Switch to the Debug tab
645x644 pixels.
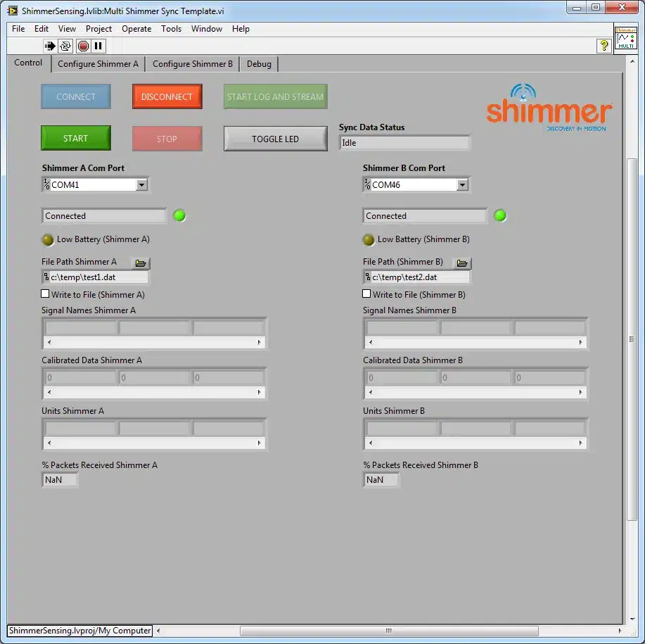[259, 64]
